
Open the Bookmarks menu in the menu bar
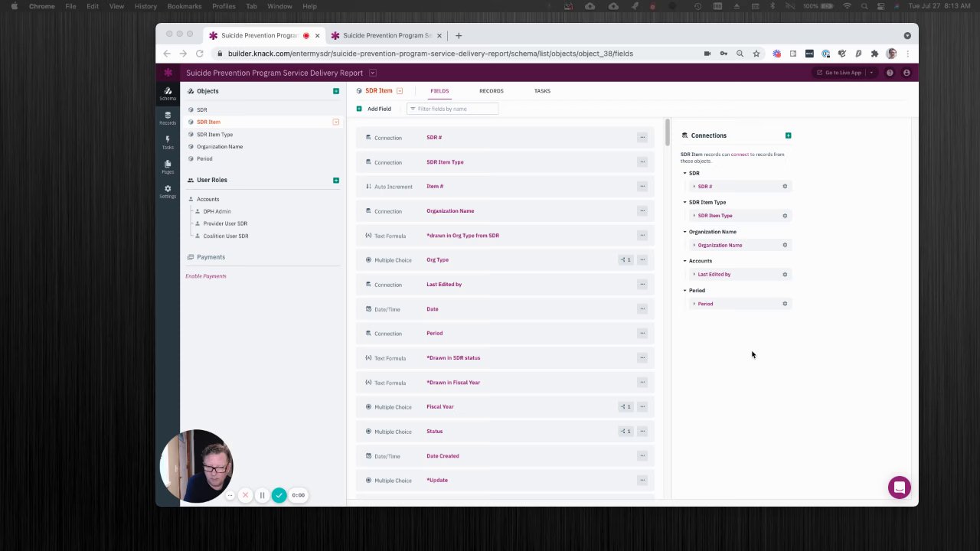click(185, 6)
